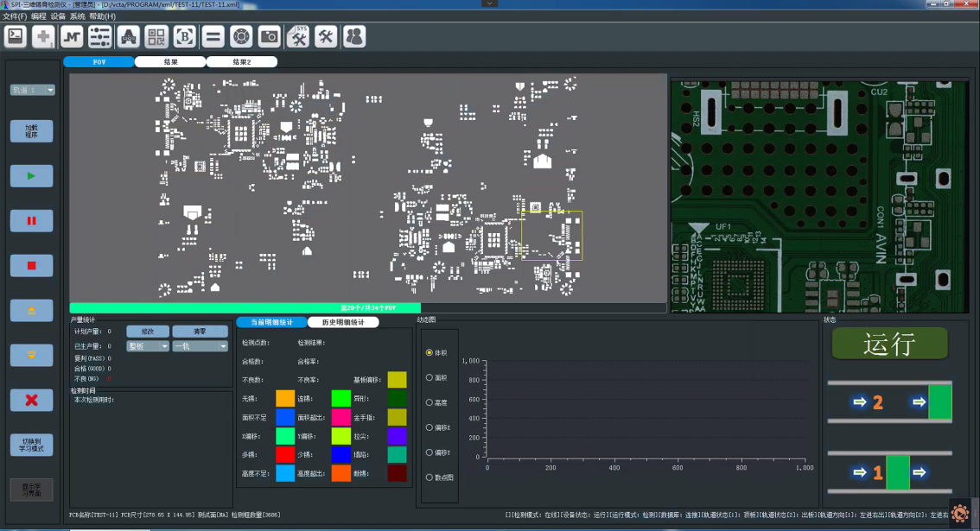Click the user accounts toolbar icon
980x531 pixels.
pyautogui.click(x=354, y=36)
